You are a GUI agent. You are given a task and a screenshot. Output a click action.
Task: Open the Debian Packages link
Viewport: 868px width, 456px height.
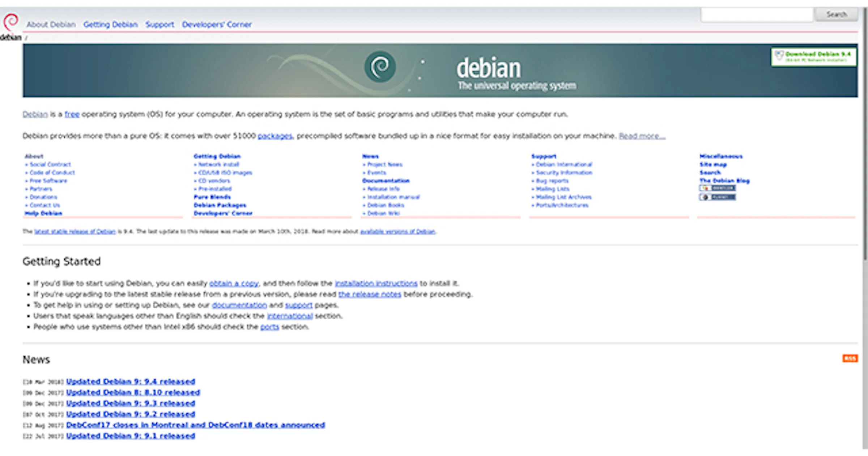[x=220, y=205]
